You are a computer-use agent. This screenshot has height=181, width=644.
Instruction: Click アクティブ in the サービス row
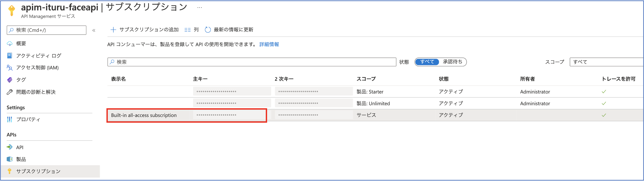pyautogui.click(x=451, y=115)
